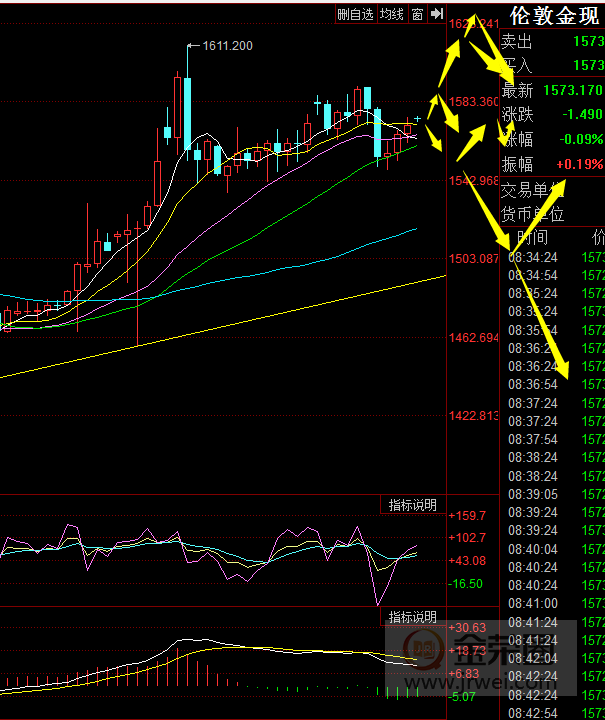Toggle the 均线 moving average lines
Image resolution: width=605 pixels, height=720 pixels.
pos(392,14)
